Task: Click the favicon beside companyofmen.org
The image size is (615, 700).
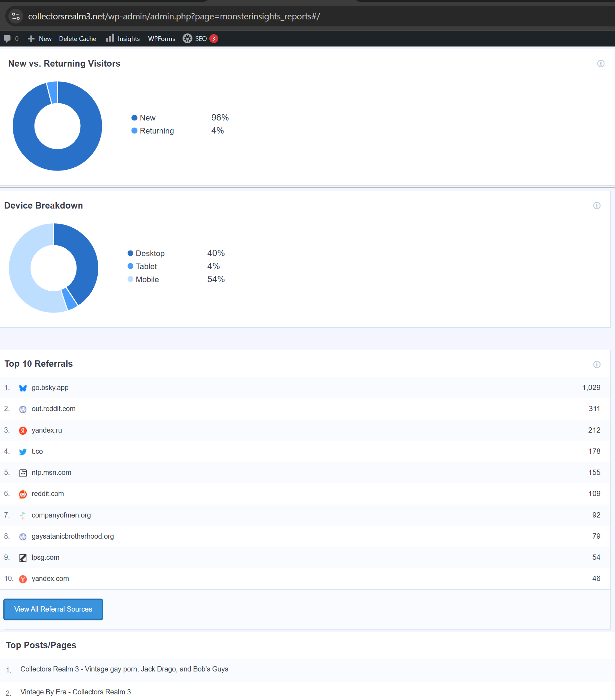Action: point(23,515)
